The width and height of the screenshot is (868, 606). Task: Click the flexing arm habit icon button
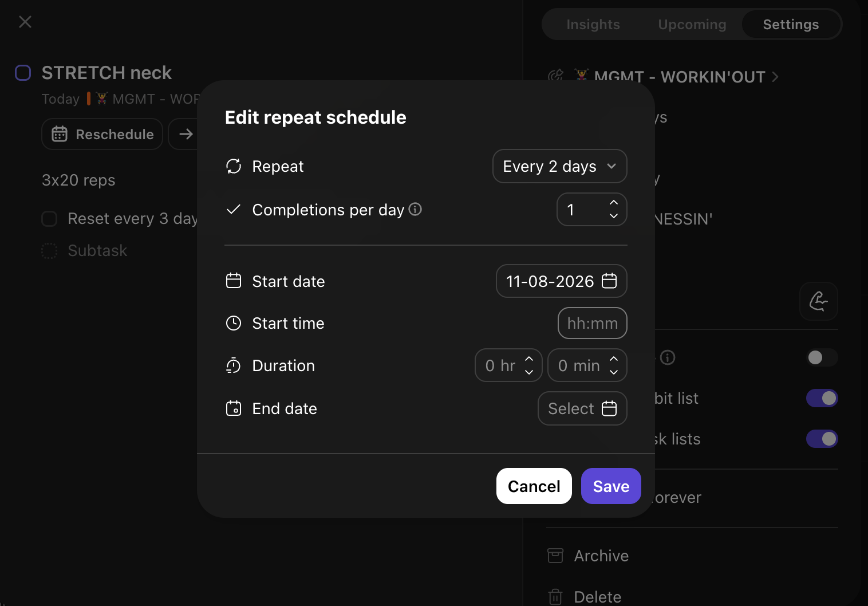point(819,301)
